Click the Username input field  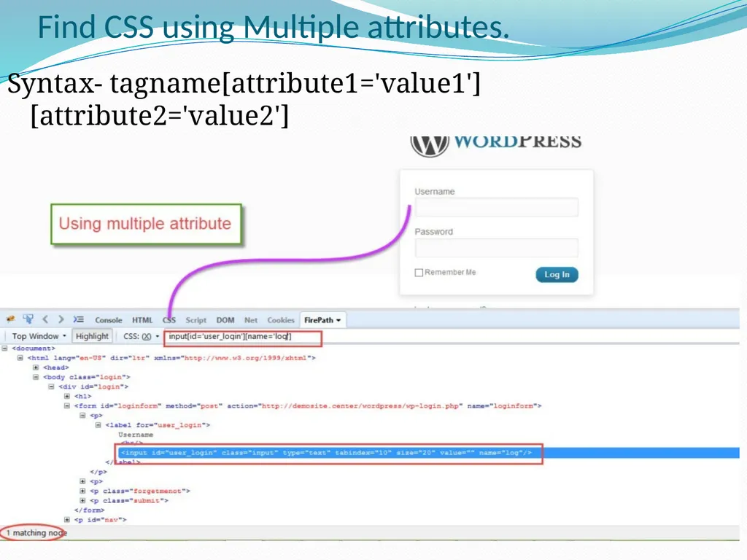[496, 208]
